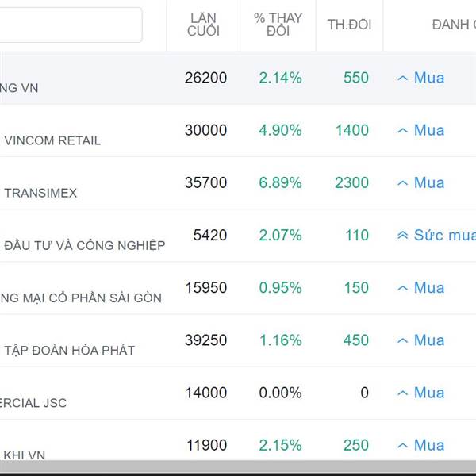Click last price 35700
The image size is (476, 476).
click(x=205, y=182)
